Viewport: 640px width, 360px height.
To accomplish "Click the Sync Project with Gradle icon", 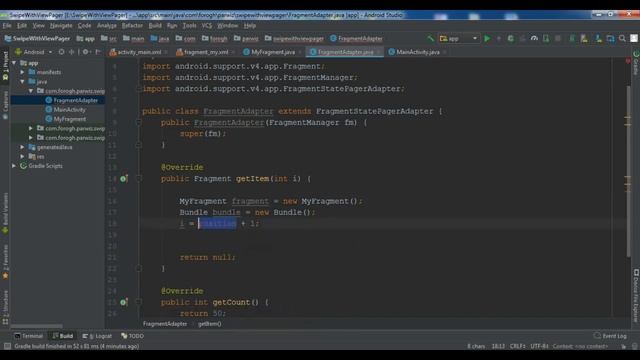I will click(x=572, y=38).
